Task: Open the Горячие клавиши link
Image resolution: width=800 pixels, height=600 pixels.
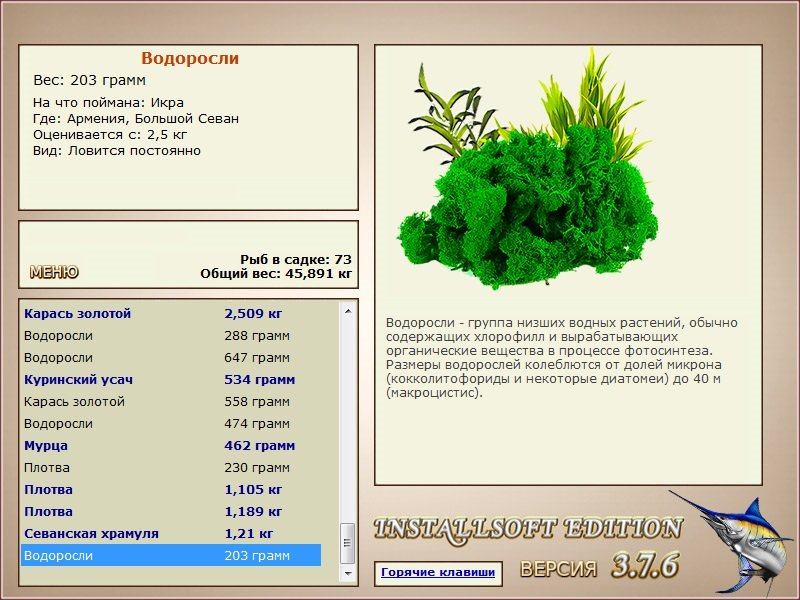Action: click(x=438, y=572)
